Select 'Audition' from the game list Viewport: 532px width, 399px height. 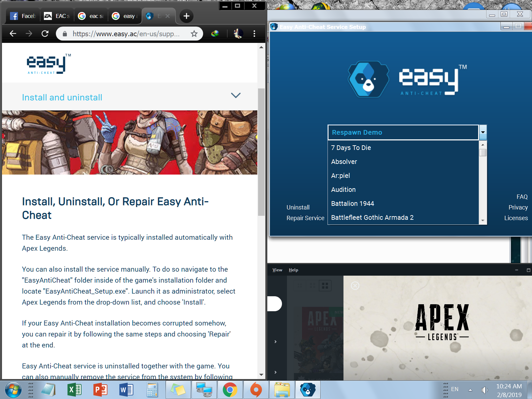(x=403, y=190)
